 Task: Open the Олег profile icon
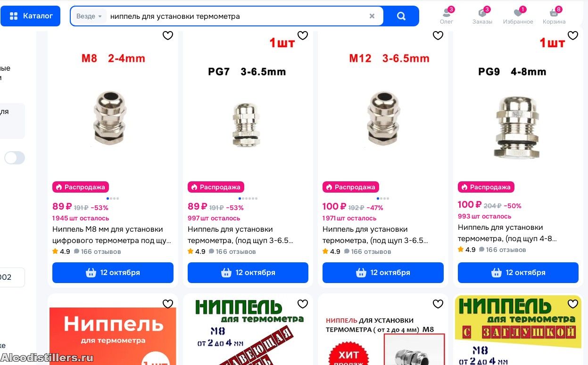[447, 16]
